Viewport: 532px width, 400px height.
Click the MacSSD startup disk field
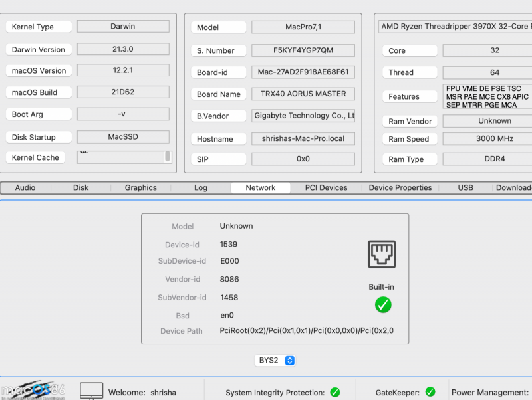tap(123, 137)
